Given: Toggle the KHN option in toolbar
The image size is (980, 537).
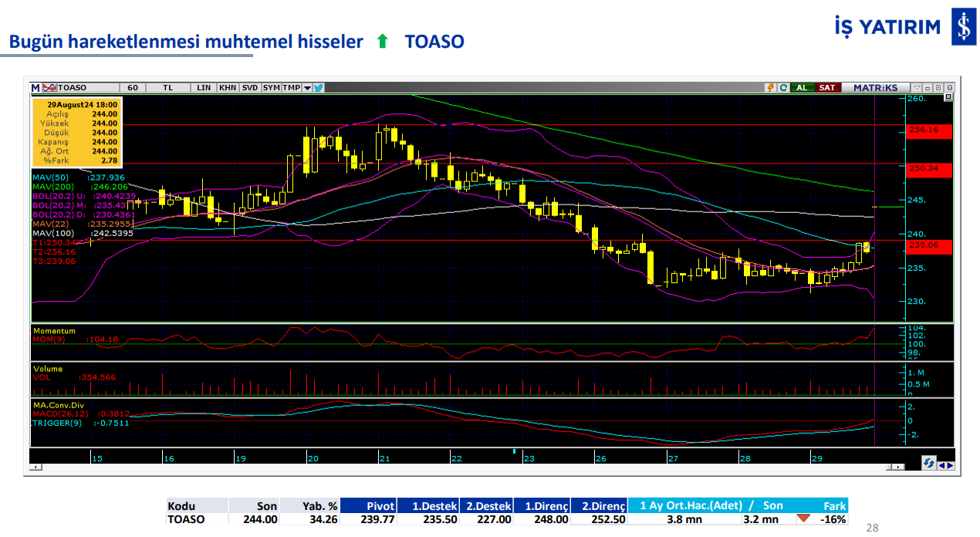Looking at the screenshot, I should point(228,88).
